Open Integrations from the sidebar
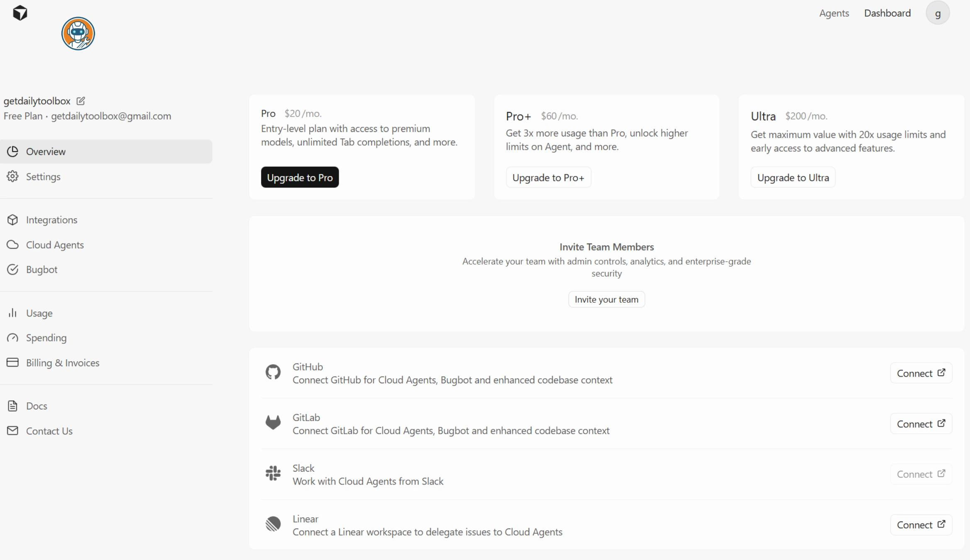This screenshot has width=970, height=560. coord(51,220)
